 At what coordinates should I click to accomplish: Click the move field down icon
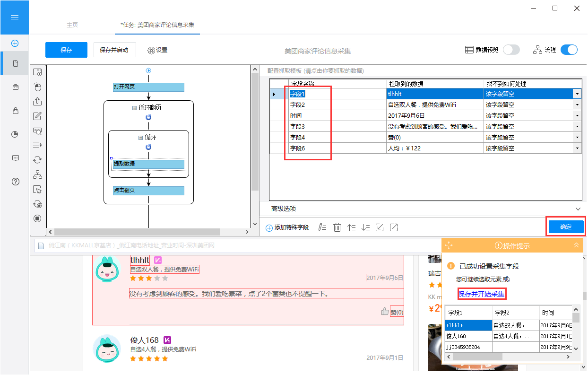tap(365, 227)
